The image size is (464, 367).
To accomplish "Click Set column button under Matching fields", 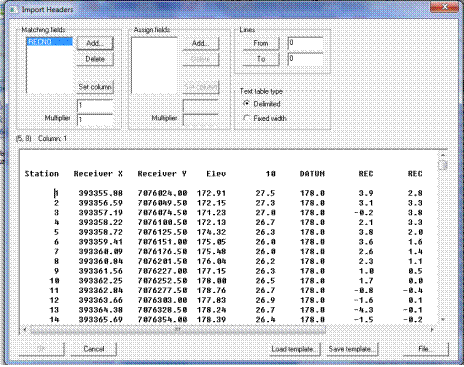I will tap(95, 87).
